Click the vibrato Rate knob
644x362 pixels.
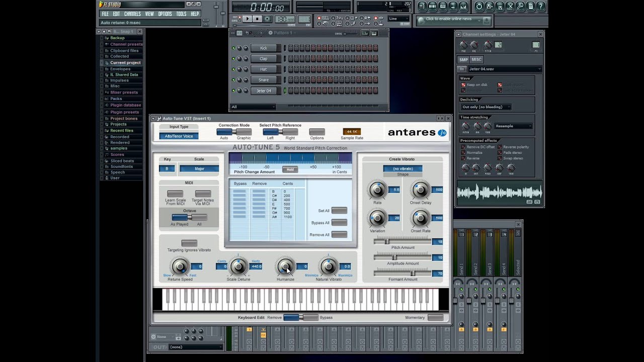[377, 190]
